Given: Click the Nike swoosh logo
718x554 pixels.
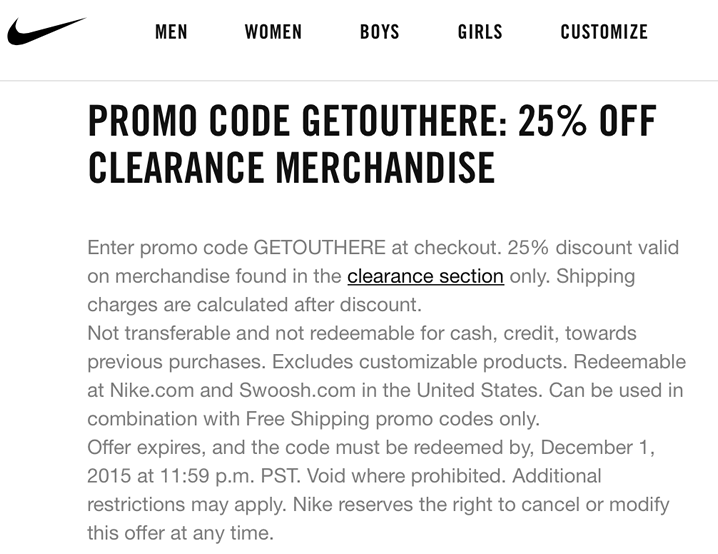Looking at the screenshot, I should 46,31.
